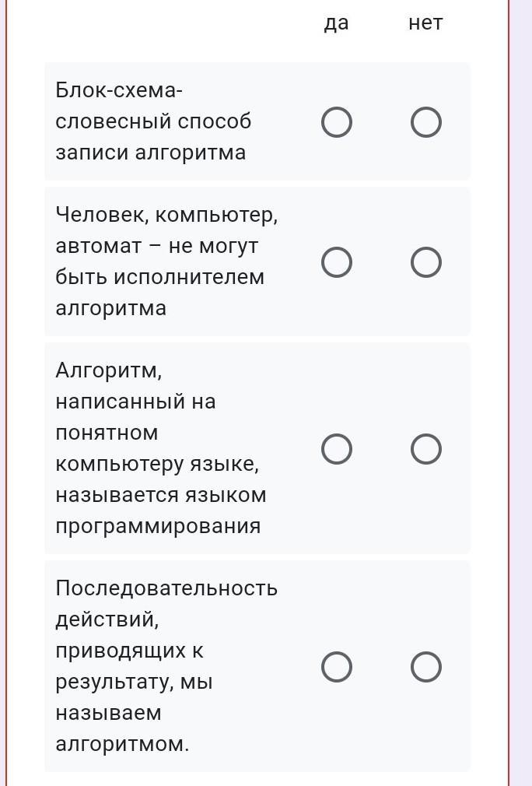Viewport: 532px width, 786px height.
Task: Click the 'записи алгоритма' text line
Action: (151, 153)
